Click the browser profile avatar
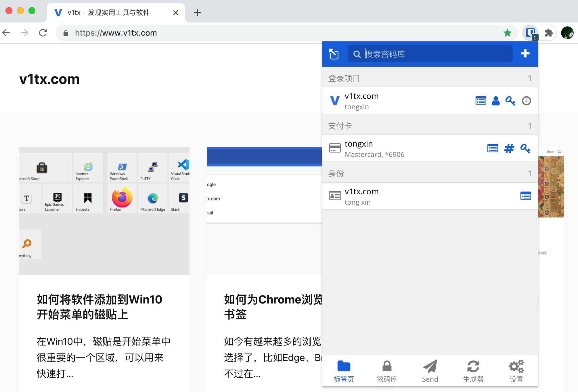 pos(567,32)
